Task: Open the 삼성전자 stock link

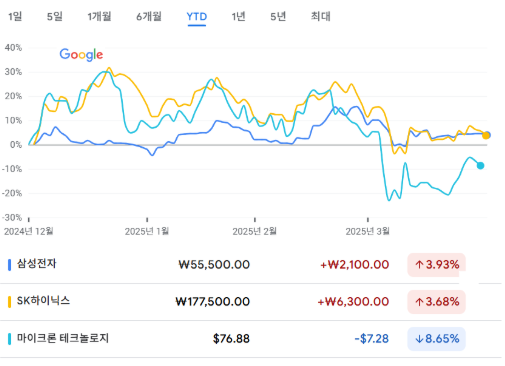Action: point(37,264)
